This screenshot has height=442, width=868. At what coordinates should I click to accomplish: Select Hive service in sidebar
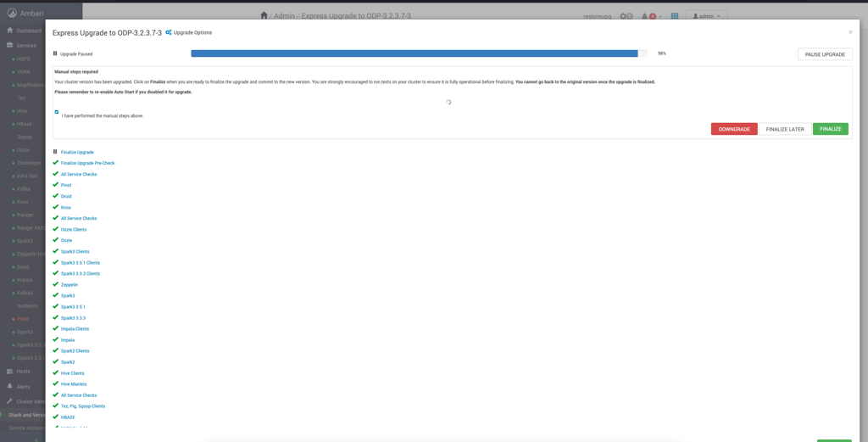(22, 111)
